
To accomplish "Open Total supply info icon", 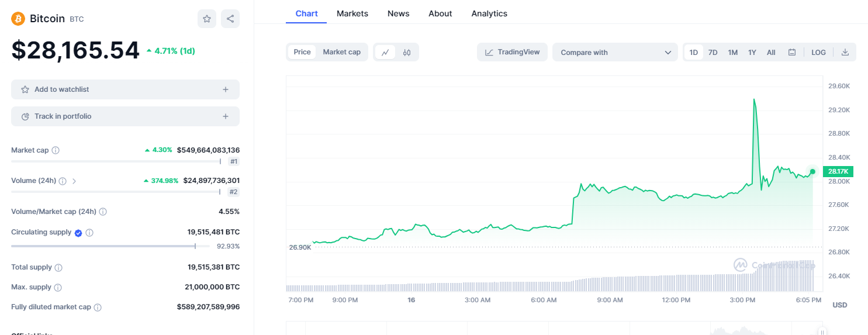I will pyautogui.click(x=58, y=267).
